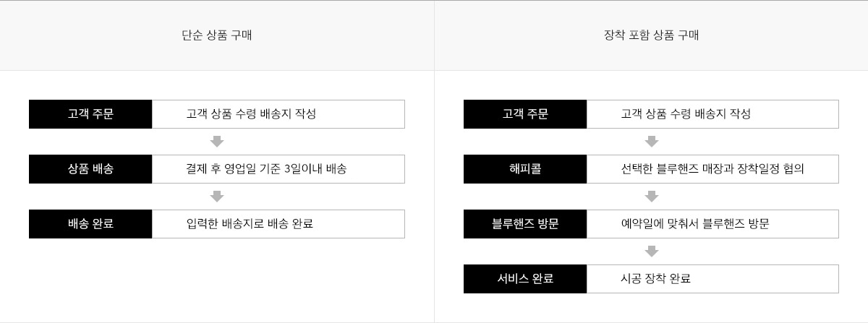
Task: Click arrow under 고객 주문 in 단순 상품 구매 column
Action: click(217, 142)
